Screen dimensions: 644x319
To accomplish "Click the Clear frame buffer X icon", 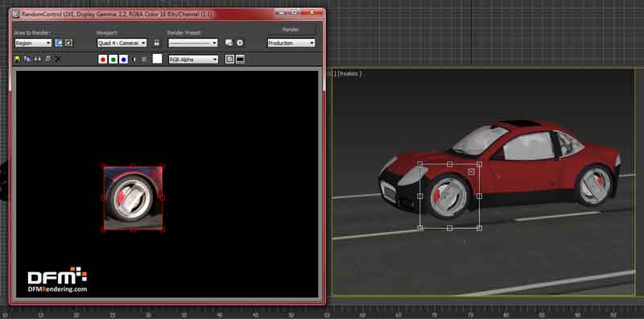I will [x=58, y=59].
